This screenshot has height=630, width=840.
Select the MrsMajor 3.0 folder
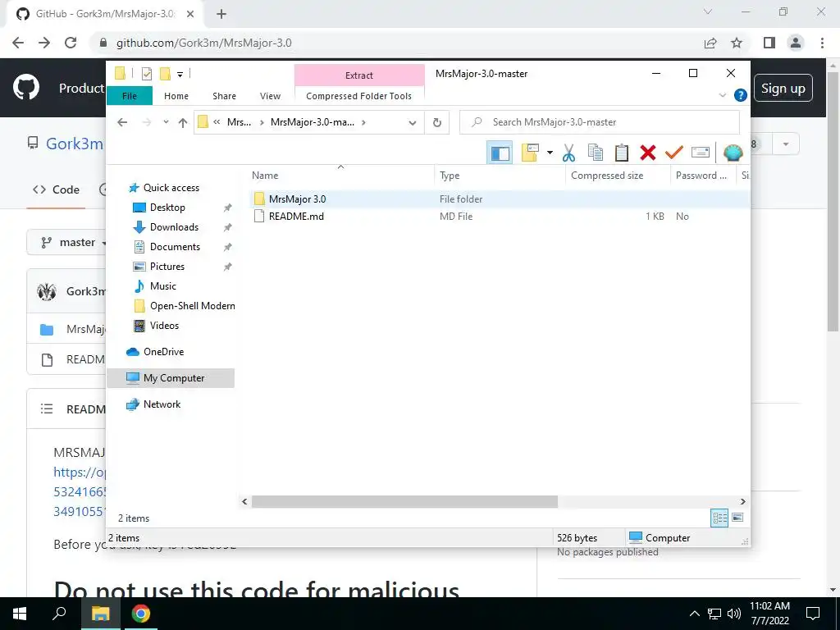tap(297, 199)
